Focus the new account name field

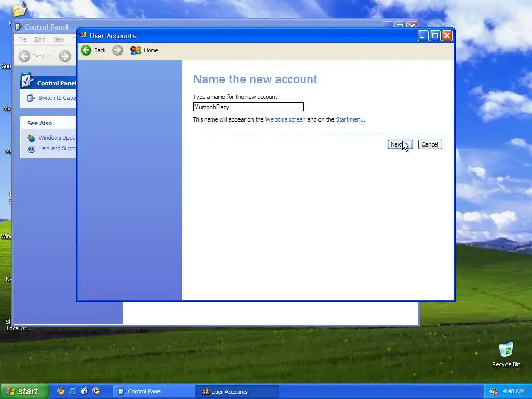tap(248, 107)
